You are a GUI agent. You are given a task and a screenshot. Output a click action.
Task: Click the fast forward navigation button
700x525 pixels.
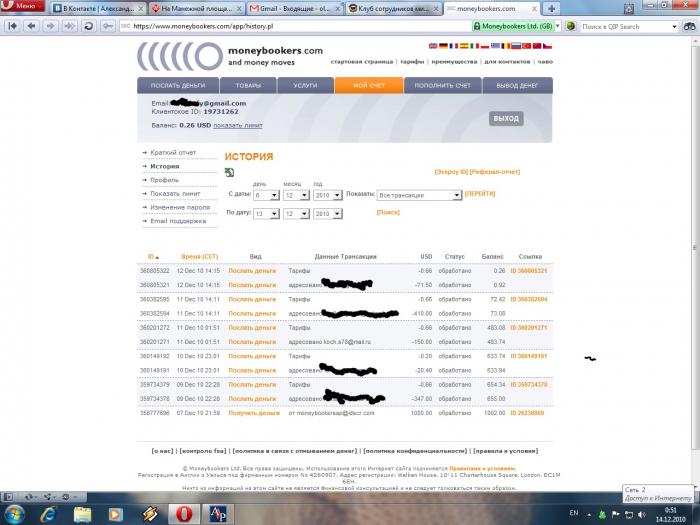coord(69,26)
